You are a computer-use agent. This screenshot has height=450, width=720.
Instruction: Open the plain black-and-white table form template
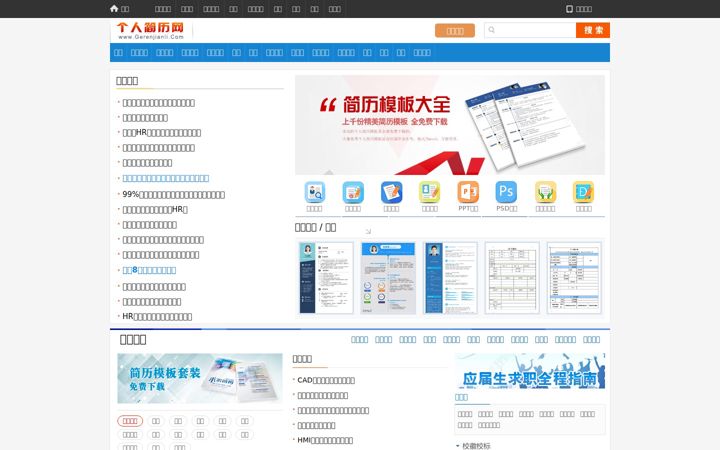pos(512,278)
